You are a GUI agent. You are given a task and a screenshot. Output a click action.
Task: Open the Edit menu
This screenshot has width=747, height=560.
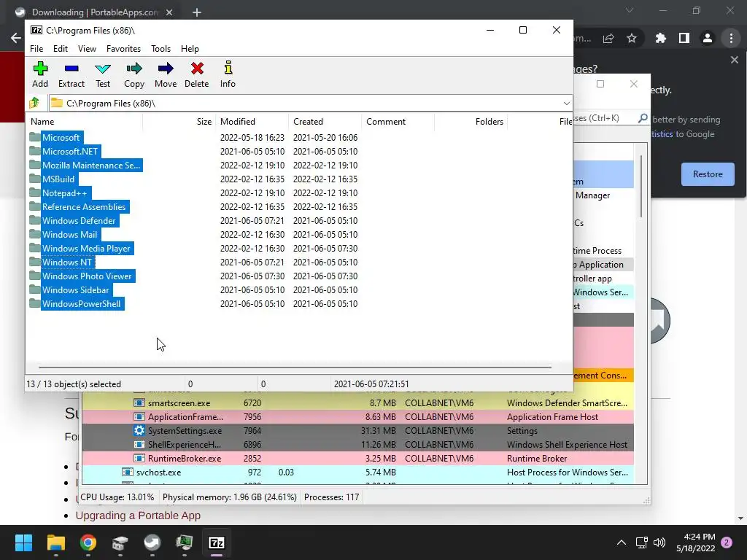click(60, 49)
